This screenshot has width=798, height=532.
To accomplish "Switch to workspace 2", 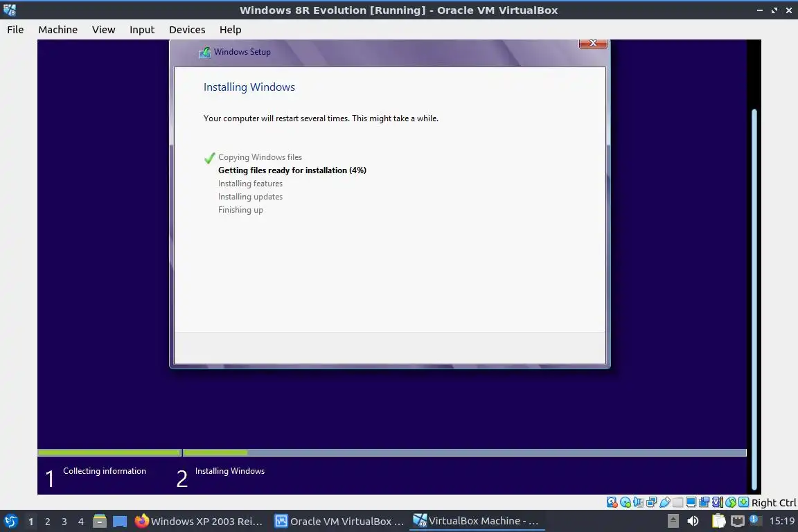I will [x=47, y=522].
